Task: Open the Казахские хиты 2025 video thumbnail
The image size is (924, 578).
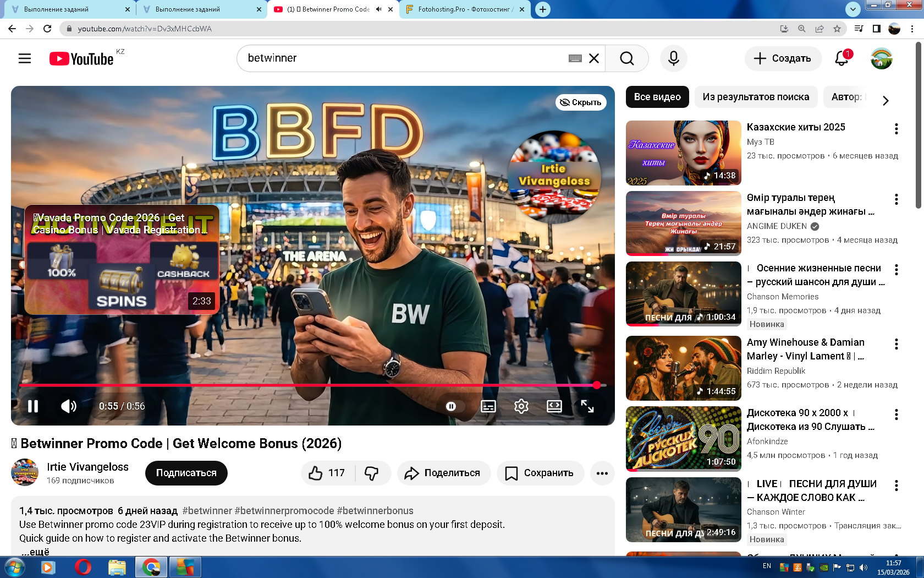Action: [x=683, y=153]
